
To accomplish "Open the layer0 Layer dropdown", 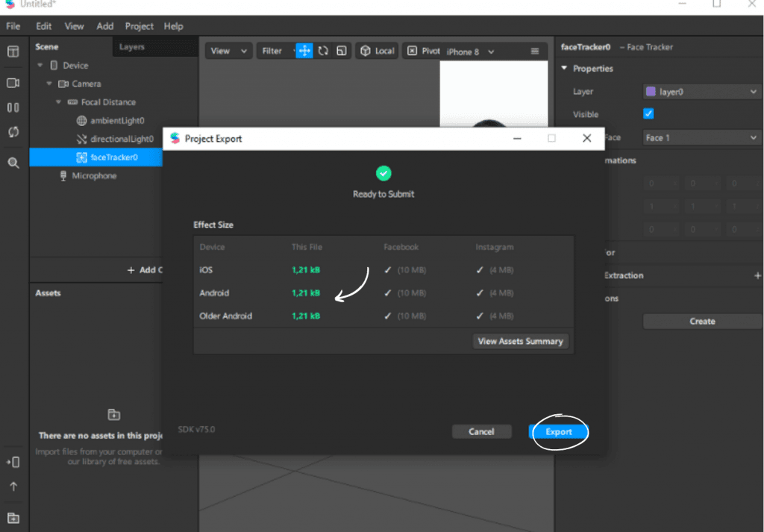I will pos(701,92).
